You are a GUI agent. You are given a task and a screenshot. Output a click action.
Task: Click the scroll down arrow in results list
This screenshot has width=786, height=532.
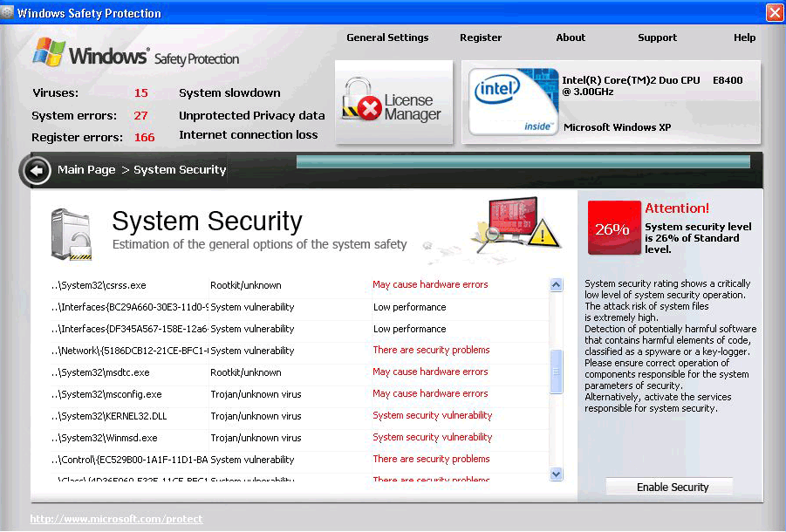tap(557, 474)
